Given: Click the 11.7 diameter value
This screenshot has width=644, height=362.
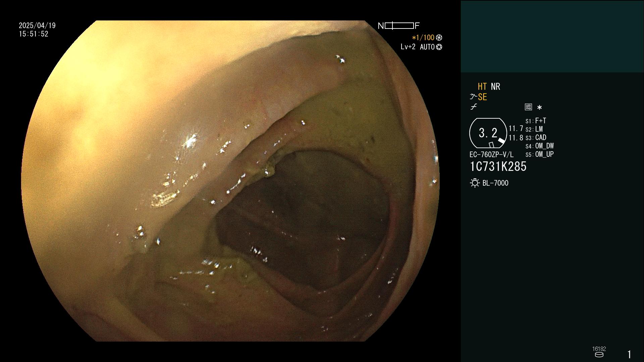Looking at the screenshot, I should [x=516, y=128].
